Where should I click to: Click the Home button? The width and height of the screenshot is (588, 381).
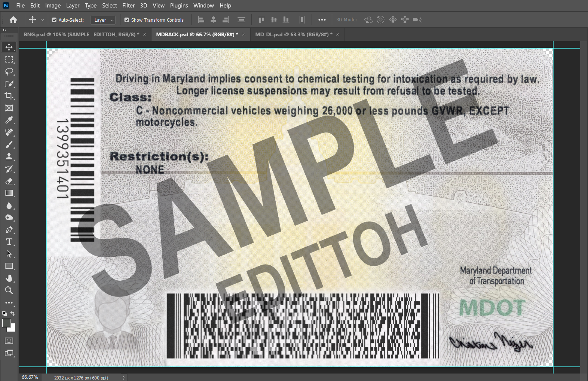[13, 20]
